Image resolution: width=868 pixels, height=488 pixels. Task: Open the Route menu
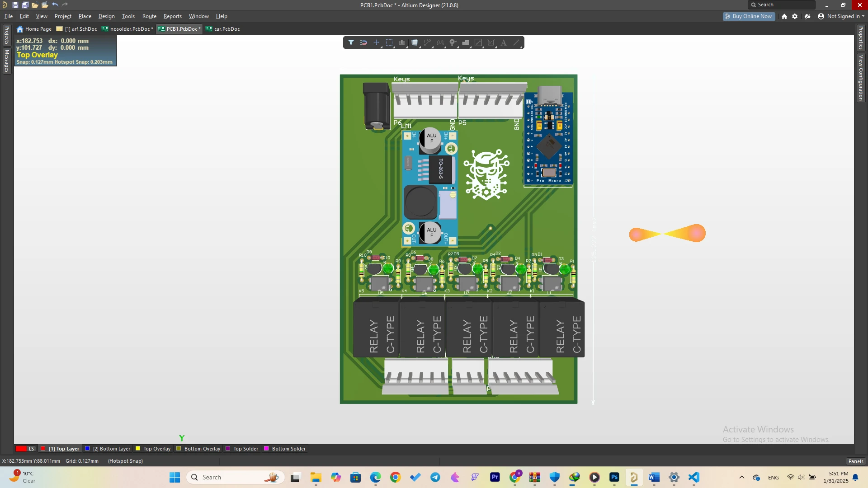tap(149, 16)
